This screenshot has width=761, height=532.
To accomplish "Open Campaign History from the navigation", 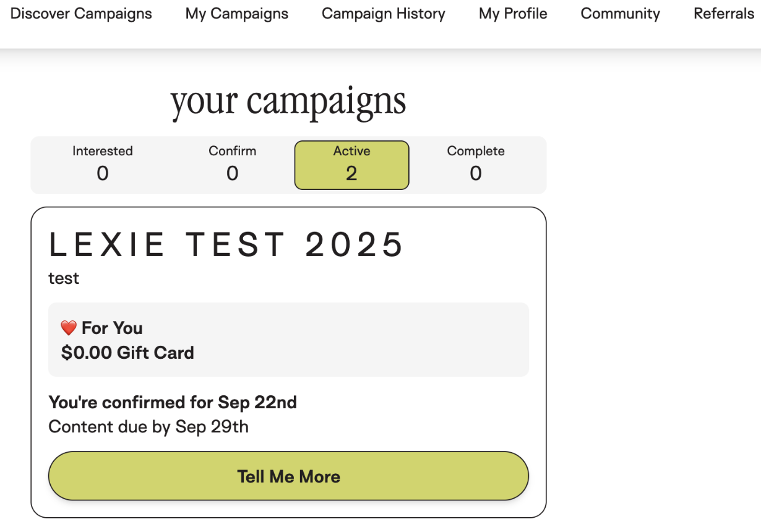I will pyautogui.click(x=384, y=14).
